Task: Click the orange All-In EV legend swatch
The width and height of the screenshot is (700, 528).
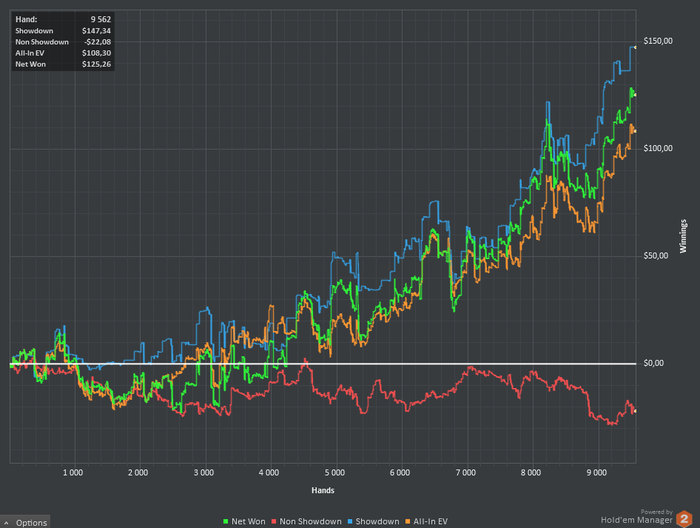Action: pyautogui.click(x=408, y=521)
